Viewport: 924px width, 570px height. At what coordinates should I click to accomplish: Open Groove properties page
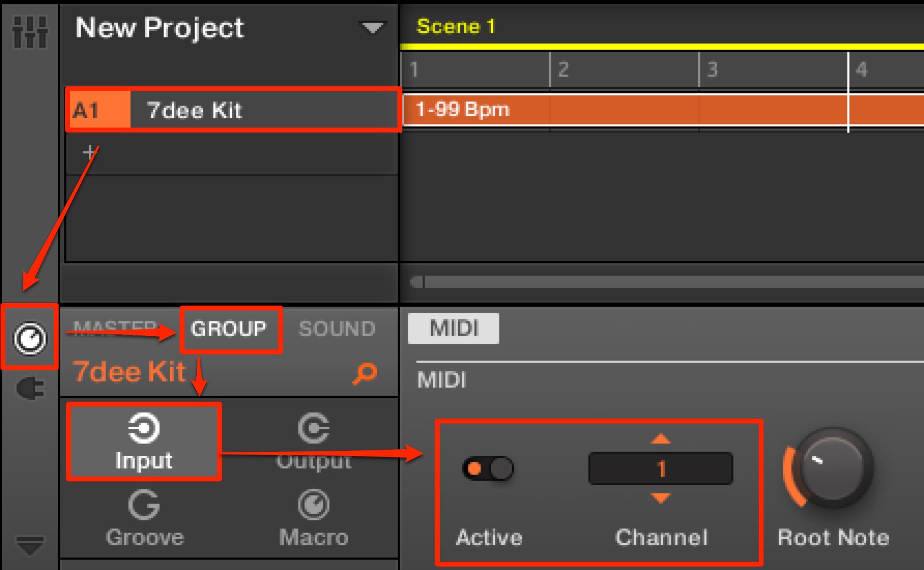click(x=145, y=519)
